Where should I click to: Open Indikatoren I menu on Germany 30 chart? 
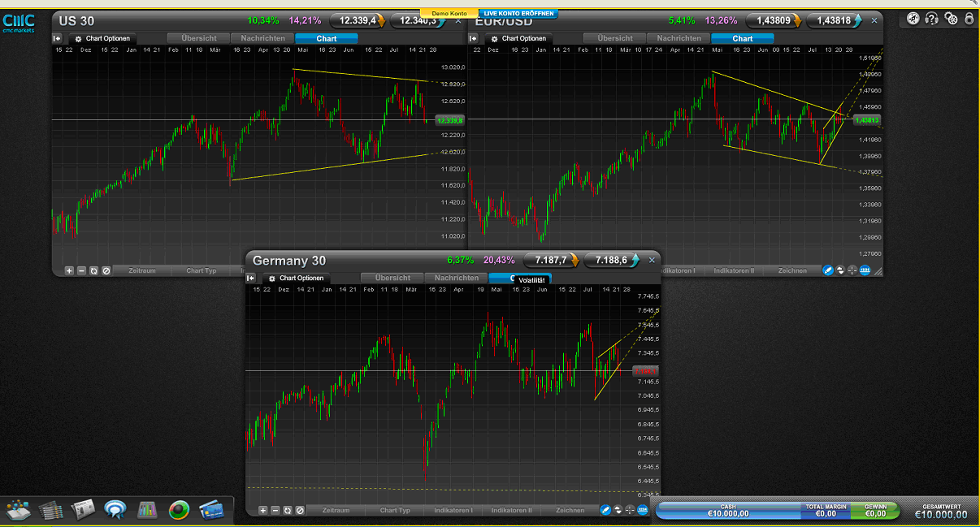453,510
